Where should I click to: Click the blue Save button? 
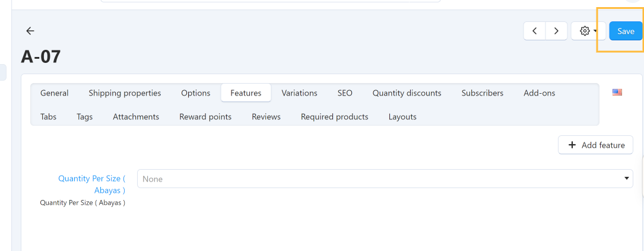(x=626, y=31)
